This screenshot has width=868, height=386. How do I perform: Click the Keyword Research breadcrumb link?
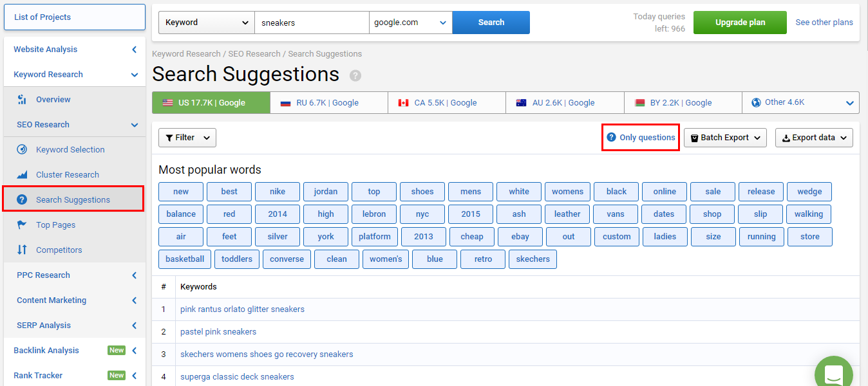pyautogui.click(x=186, y=54)
